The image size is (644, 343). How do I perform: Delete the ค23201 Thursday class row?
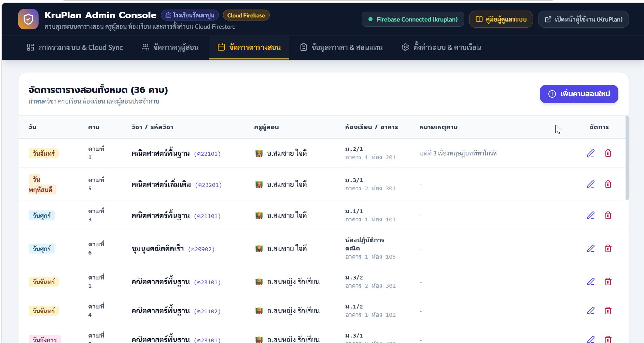click(608, 184)
